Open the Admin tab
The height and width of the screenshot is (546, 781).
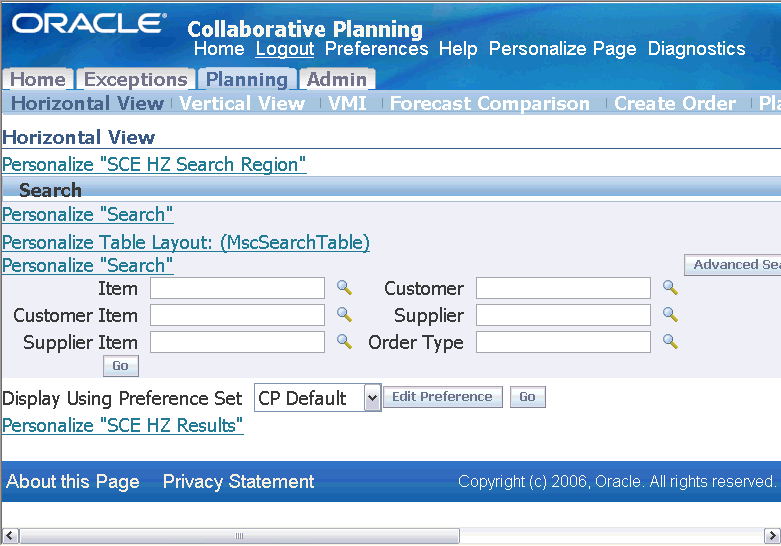click(x=337, y=79)
